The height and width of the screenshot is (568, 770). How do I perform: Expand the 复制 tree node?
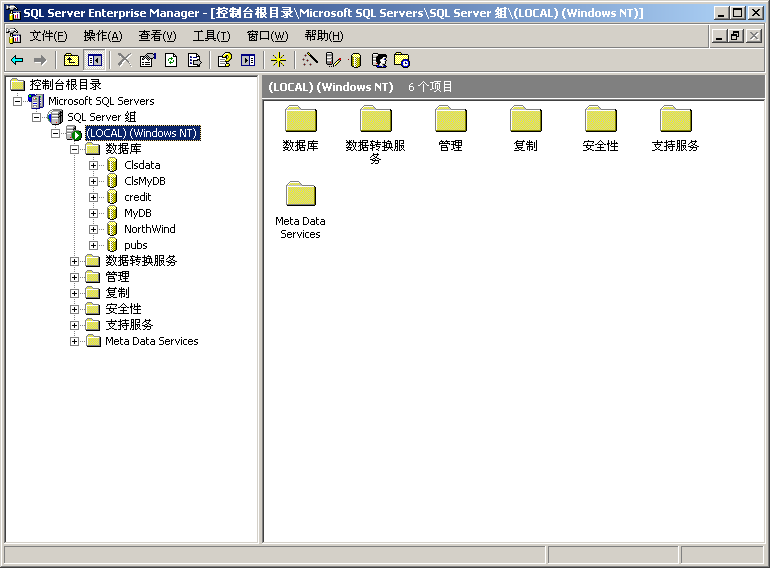point(74,293)
